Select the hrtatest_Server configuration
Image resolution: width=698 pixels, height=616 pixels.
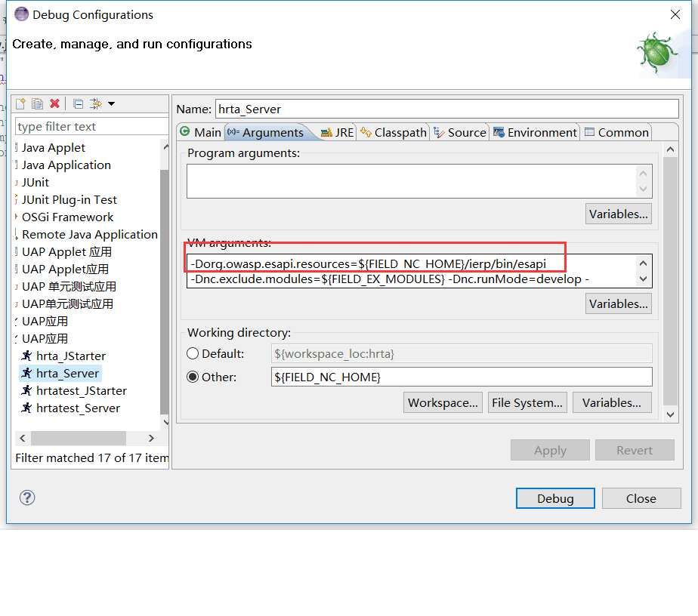click(x=78, y=408)
